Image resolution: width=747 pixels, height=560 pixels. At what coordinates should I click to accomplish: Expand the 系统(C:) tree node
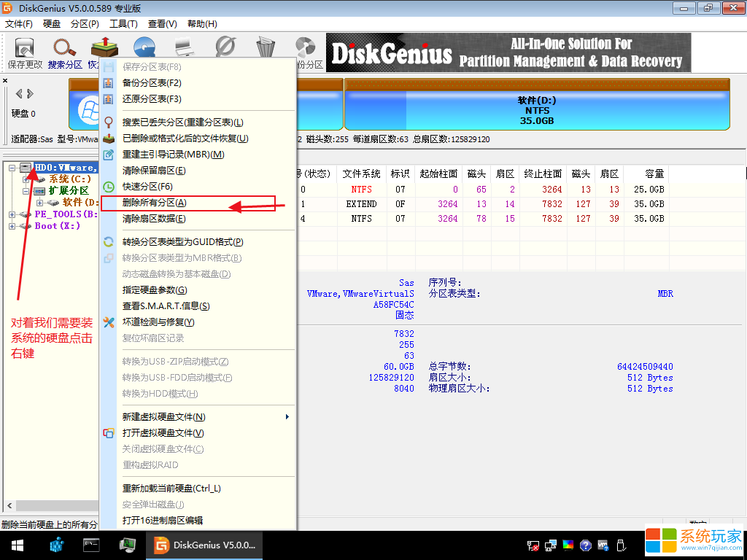coord(26,179)
